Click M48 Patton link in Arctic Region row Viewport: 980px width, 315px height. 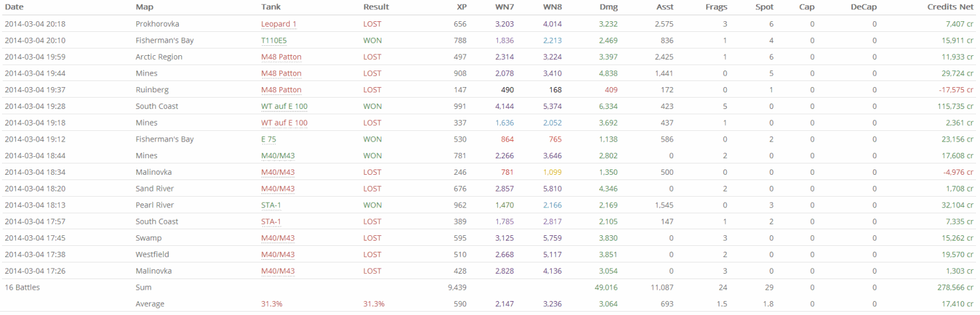(281, 57)
